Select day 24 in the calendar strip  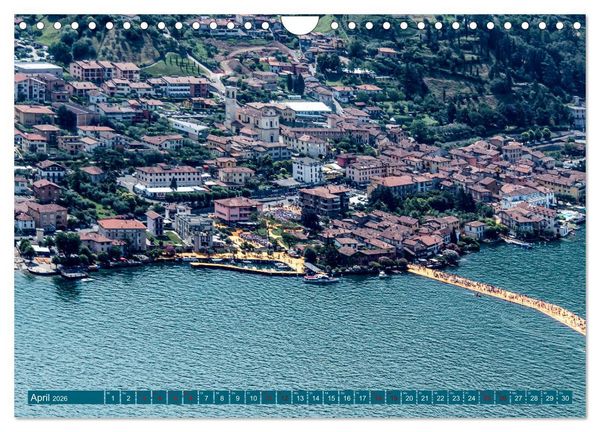[x=472, y=398]
